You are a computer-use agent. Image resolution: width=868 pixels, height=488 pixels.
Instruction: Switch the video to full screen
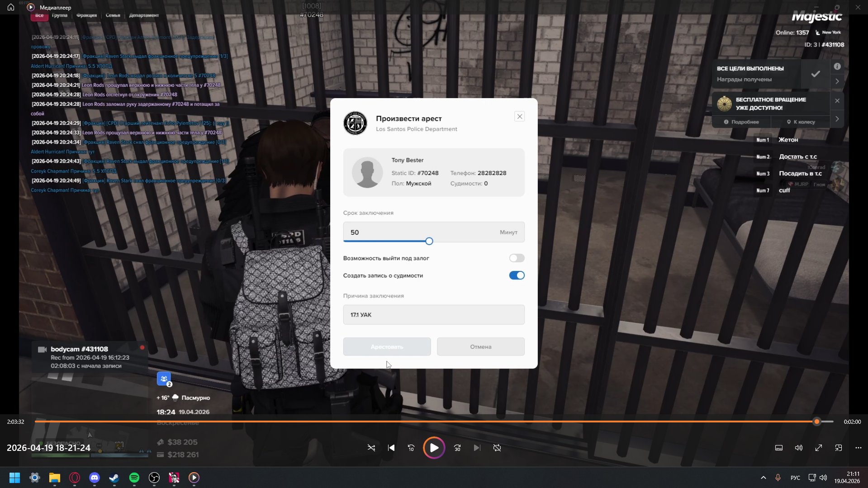point(819,448)
